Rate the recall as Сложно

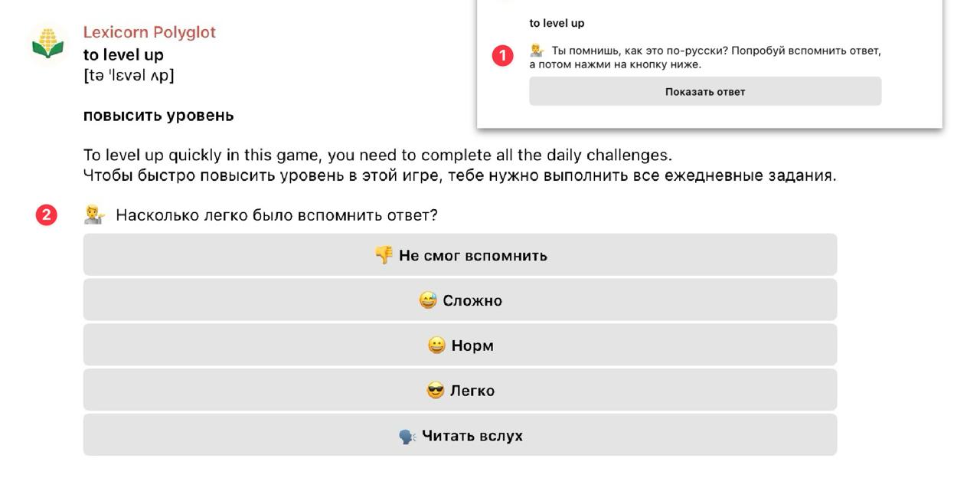(460, 300)
